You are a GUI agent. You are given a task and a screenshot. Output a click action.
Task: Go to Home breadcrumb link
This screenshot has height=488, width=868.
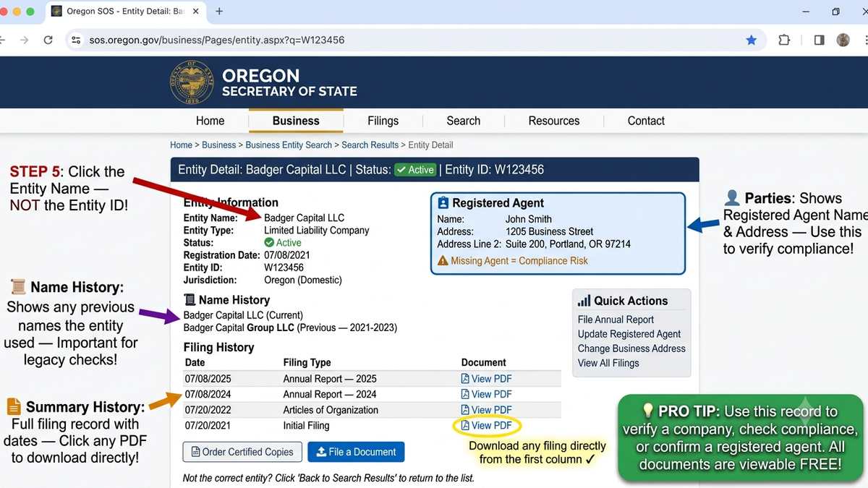click(181, 145)
